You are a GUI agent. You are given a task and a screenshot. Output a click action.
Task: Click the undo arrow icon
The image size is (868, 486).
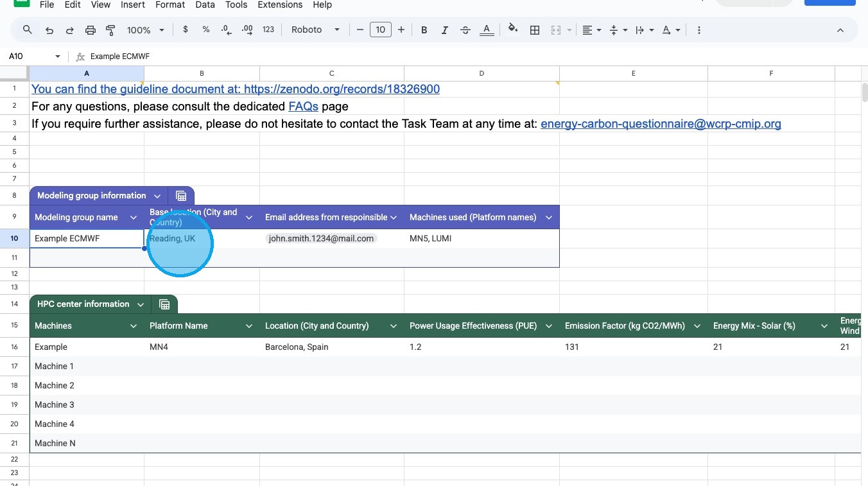(x=49, y=30)
